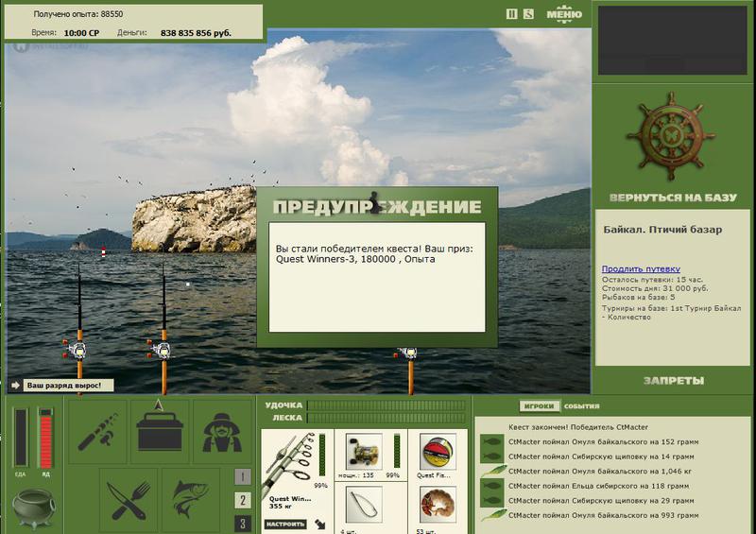Click the ship's steering wheel icon
Viewport: 756px width, 534px height.
pyautogui.click(x=671, y=136)
